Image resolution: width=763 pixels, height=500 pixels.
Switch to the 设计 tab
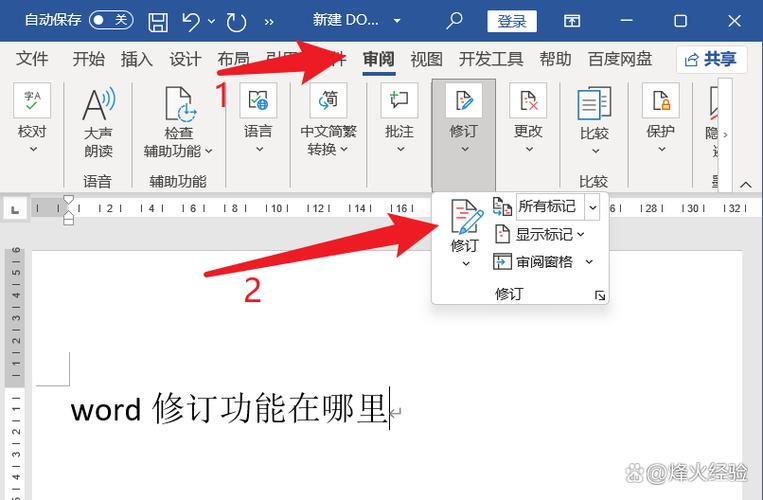[185, 59]
